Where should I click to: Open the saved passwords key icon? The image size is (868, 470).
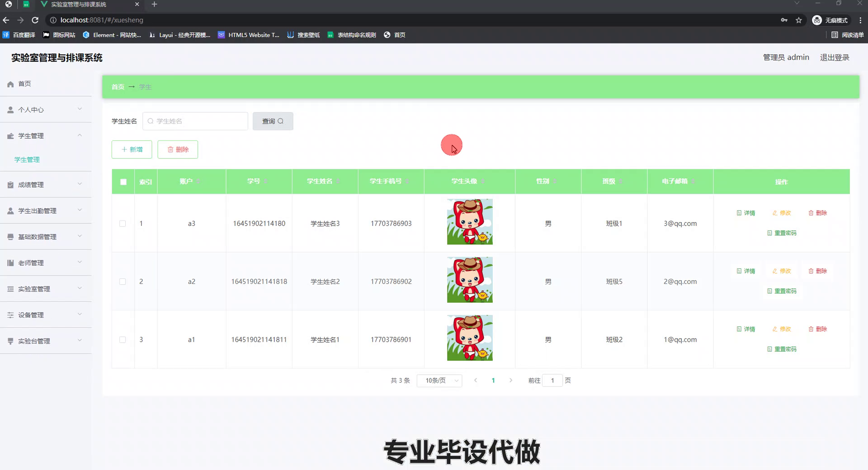(784, 20)
